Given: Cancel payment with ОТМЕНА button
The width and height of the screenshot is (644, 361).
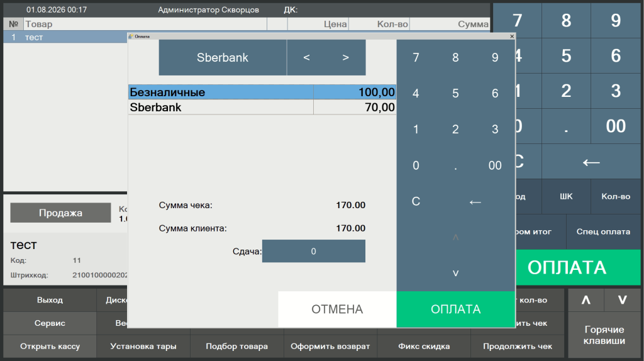Looking at the screenshot, I should pyautogui.click(x=337, y=309).
